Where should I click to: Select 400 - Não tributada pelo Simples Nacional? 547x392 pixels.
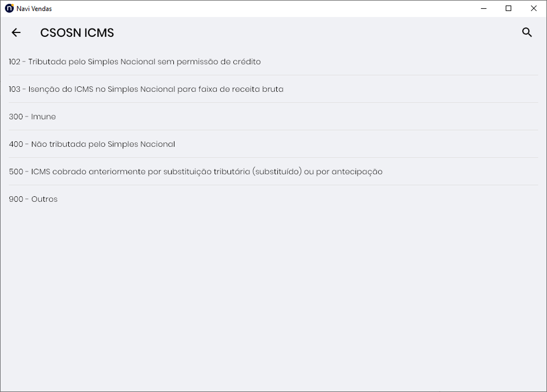coord(273,144)
